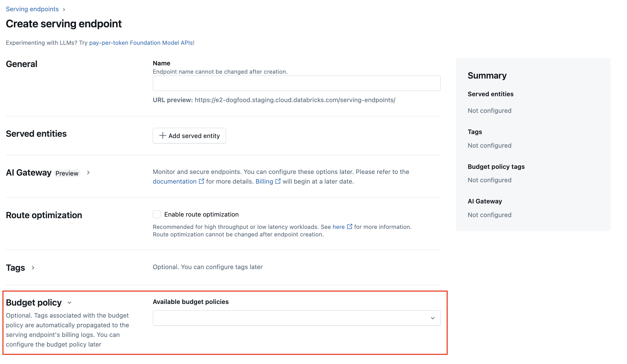The width and height of the screenshot is (627, 364).
Task: Click the AI Gateway Preview arrow icon
Action: [89, 173]
